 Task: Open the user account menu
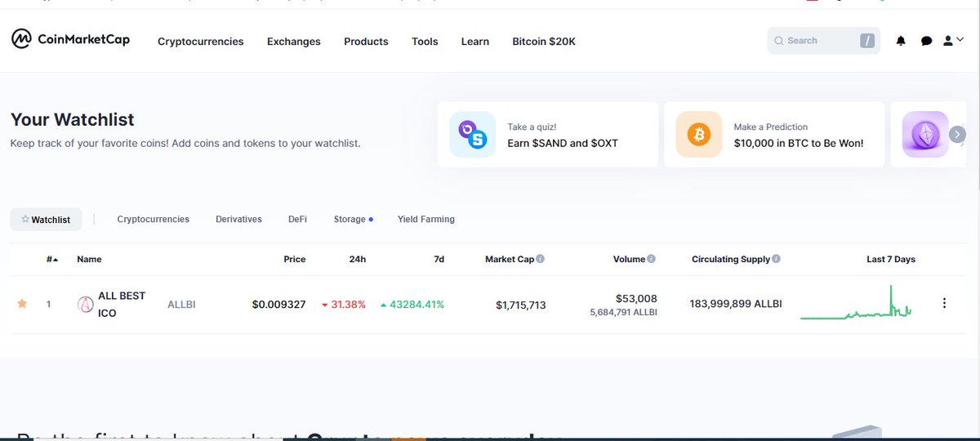pos(952,41)
